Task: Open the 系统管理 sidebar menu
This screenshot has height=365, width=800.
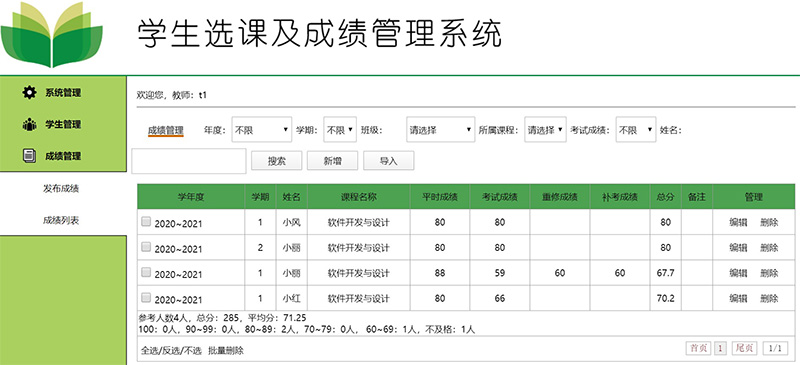Action: (63, 93)
